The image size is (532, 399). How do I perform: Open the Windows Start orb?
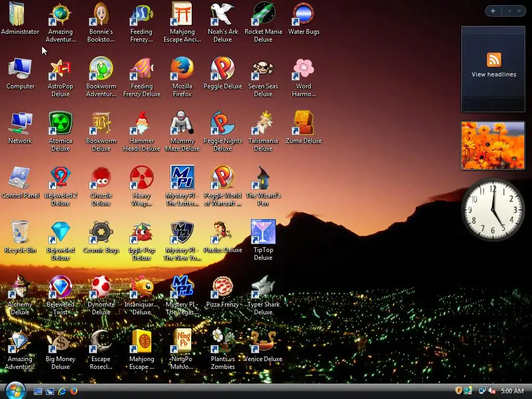(x=16, y=390)
